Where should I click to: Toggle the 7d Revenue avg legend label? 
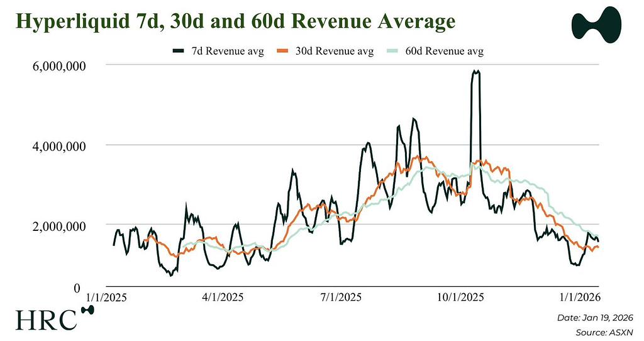coord(229,51)
